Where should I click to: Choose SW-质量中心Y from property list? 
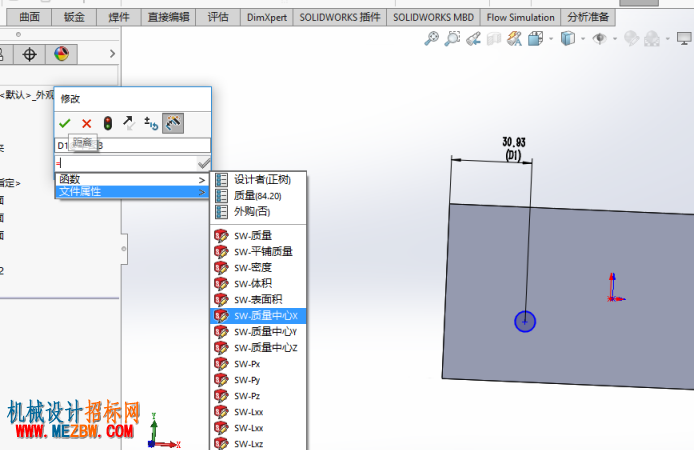258,331
